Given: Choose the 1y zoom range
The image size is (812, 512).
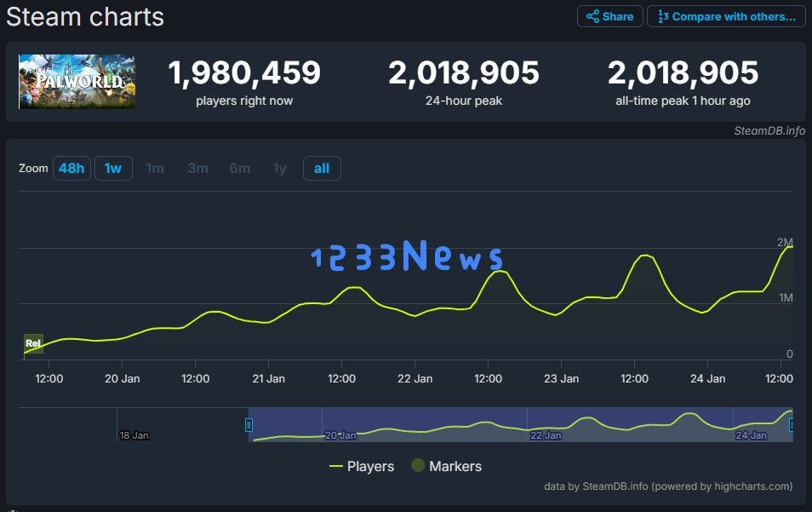Looking at the screenshot, I should [x=280, y=169].
